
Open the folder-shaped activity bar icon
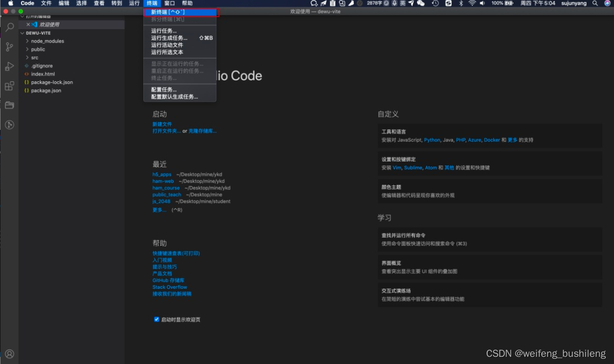pos(9,105)
